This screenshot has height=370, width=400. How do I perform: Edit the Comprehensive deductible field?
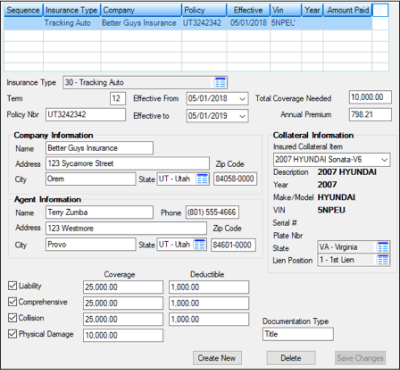pyautogui.click(x=209, y=303)
